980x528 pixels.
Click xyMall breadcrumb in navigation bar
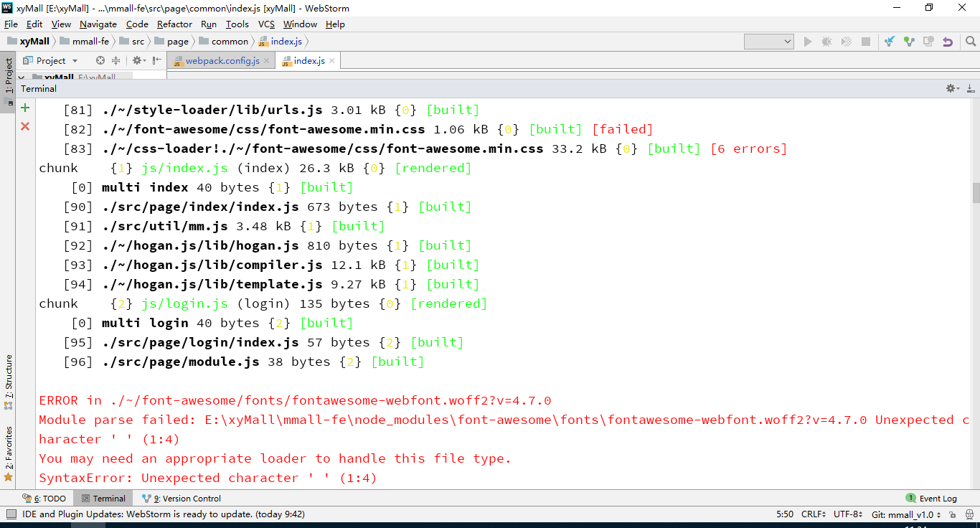tap(29, 42)
